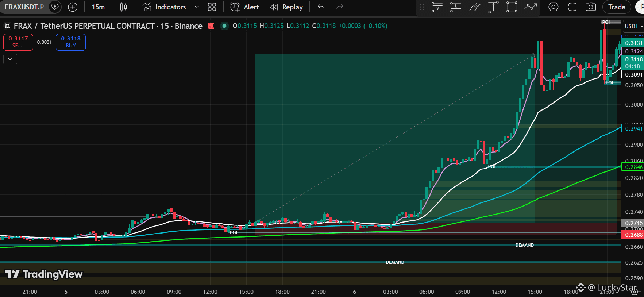Click the date label 6 on time axis
644x297 pixels.
coord(354,292)
